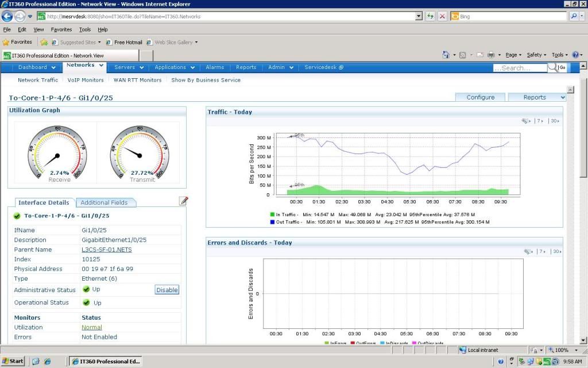The height and width of the screenshot is (368, 588).
Task: Open the Reports tab in navigation bar
Action: coord(246,67)
